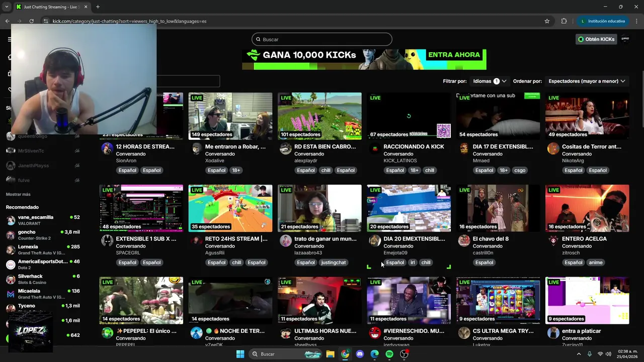Click alexplaydr channel avatar
The height and width of the screenshot is (362, 644).
click(x=286, y=148)
